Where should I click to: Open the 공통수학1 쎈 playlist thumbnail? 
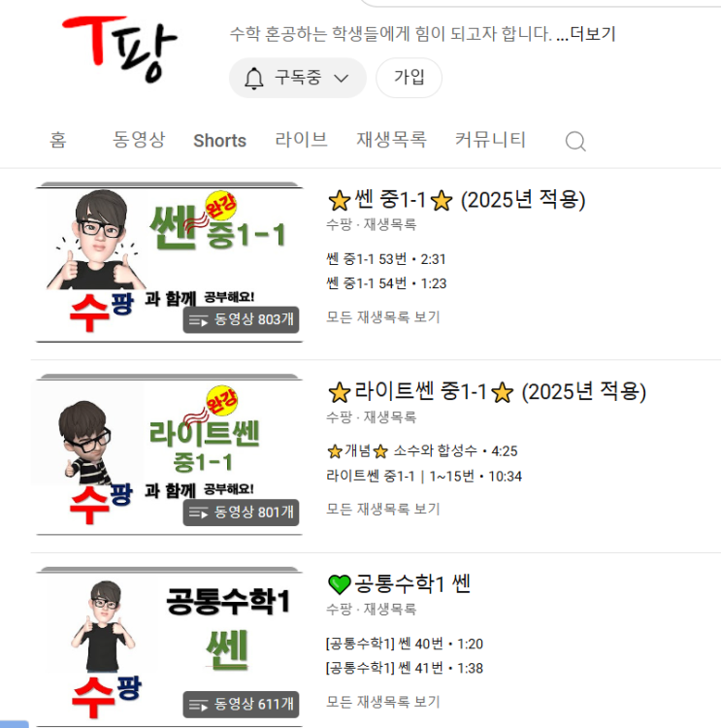pyautogui.click(x=170, y=646)
